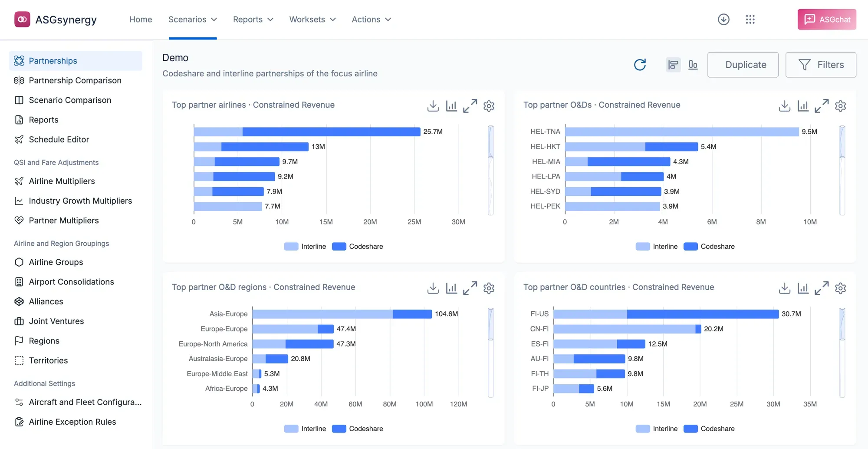Open settings for O&D regions chart
868x449 pixels.
pyautogui.click(x=489, y=288)
